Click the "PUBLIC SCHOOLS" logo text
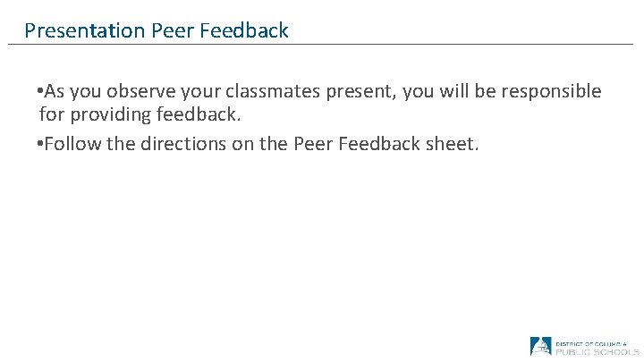Screen dimensions: 644x362 click(596, 350)
